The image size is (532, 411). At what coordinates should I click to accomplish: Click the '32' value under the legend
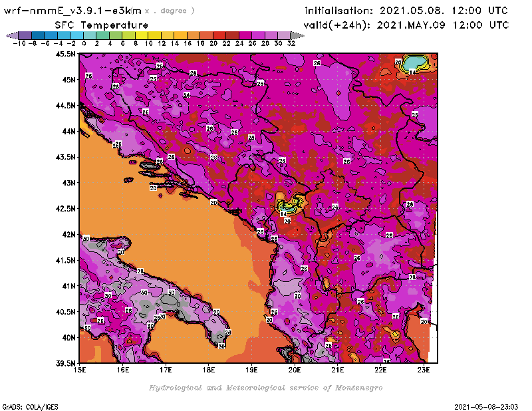[291, 43]
